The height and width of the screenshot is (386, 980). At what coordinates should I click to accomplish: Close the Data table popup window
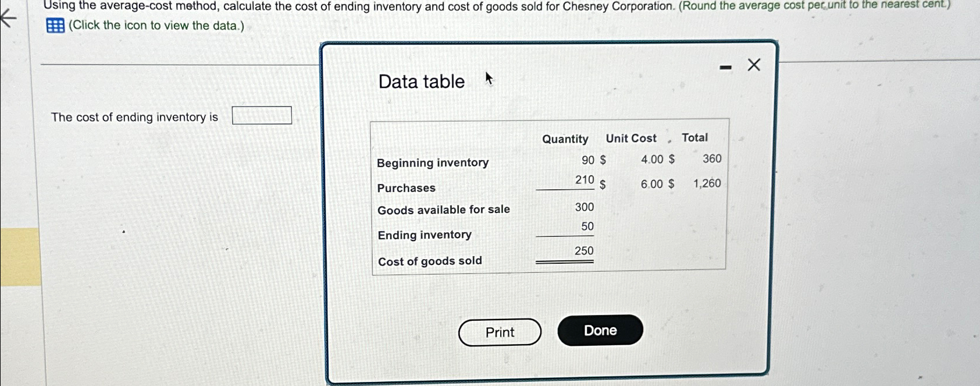pyautogui.click(x=753, y=64)
